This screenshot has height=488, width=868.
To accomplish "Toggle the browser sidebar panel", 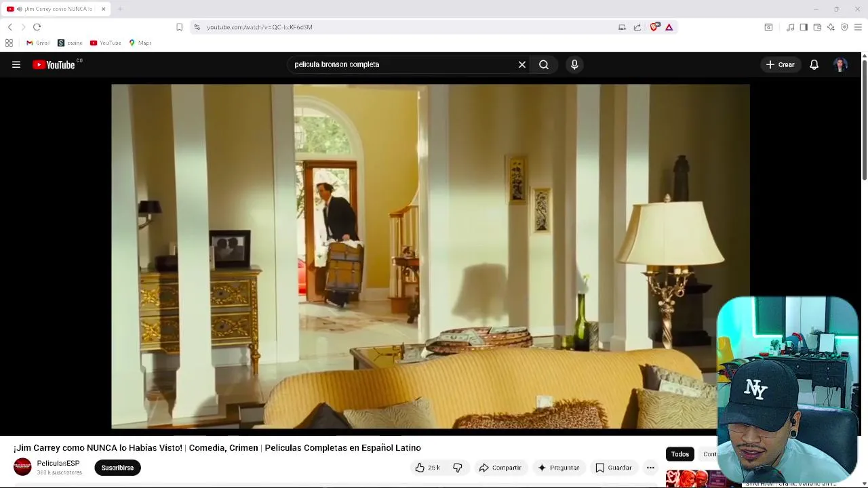I will coord(804,27).
